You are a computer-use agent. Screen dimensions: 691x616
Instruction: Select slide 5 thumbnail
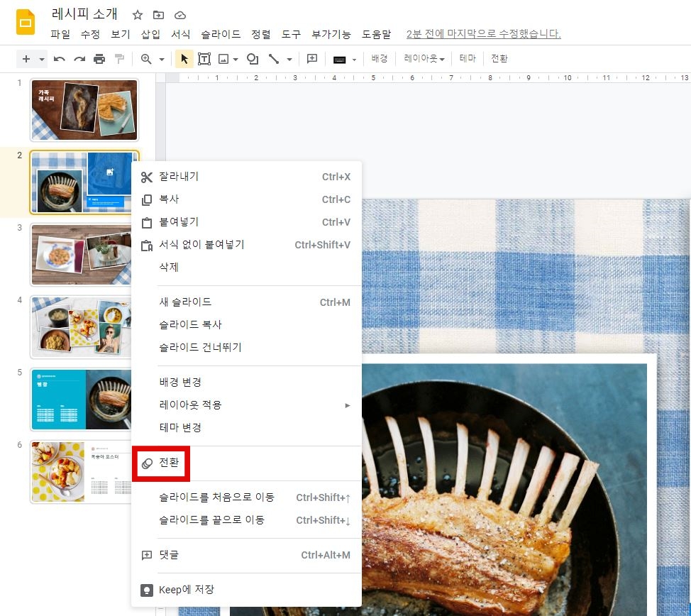point(81,399)
